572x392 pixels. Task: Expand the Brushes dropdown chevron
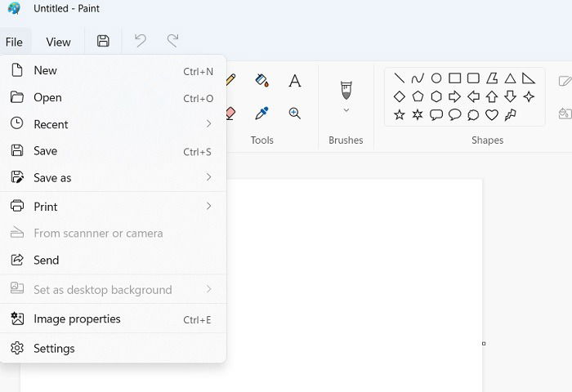click(x=346, y=110)
